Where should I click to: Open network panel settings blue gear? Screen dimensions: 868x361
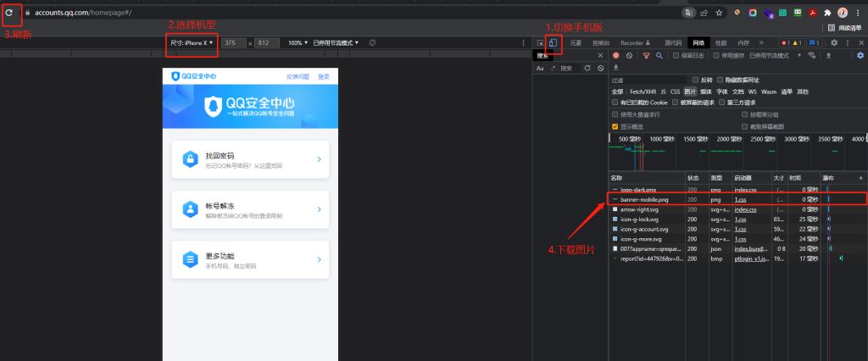[860, 55]
